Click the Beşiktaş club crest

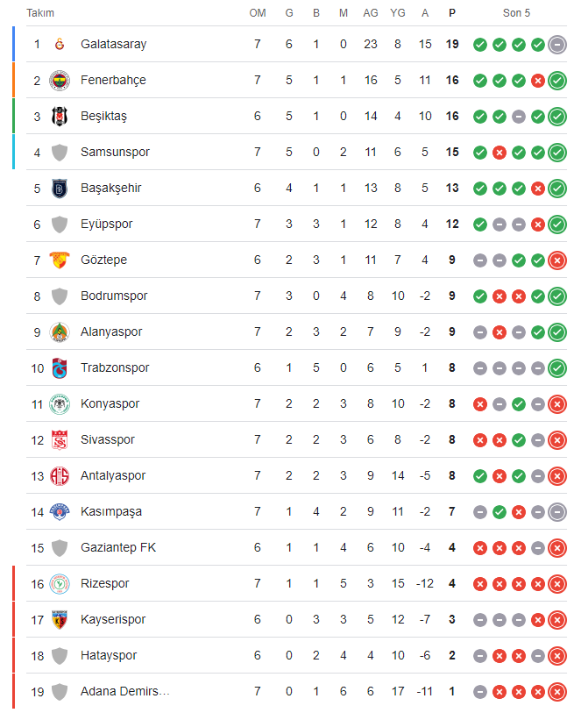(x=60, y=116)
